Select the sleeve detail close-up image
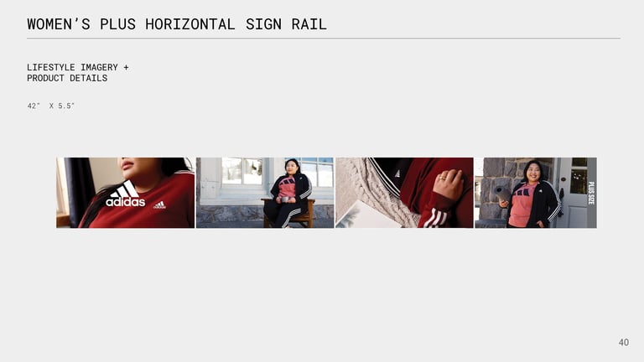Image resolution: width=644 pixels, height=362 pixels. pyautogui.click(x=404, y=193)
